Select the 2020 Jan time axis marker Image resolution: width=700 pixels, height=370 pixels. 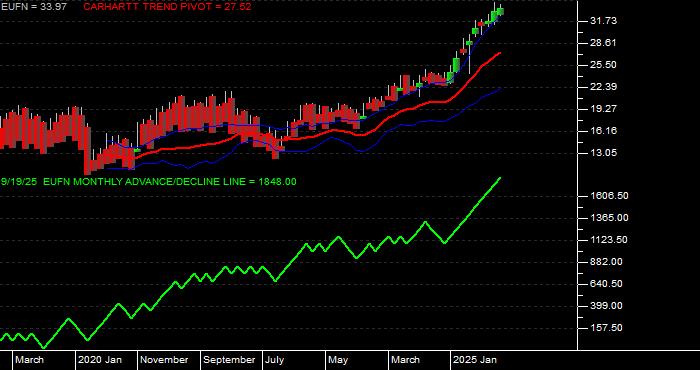pos(100,360)
